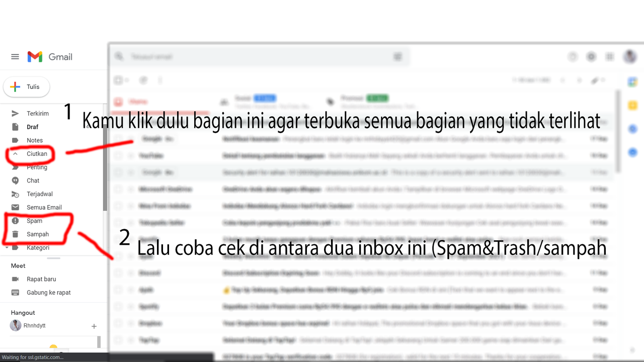Click the video camera icon beside Rapat baru
The height and width of the screenshot is (362, 644).
[15, 279]
